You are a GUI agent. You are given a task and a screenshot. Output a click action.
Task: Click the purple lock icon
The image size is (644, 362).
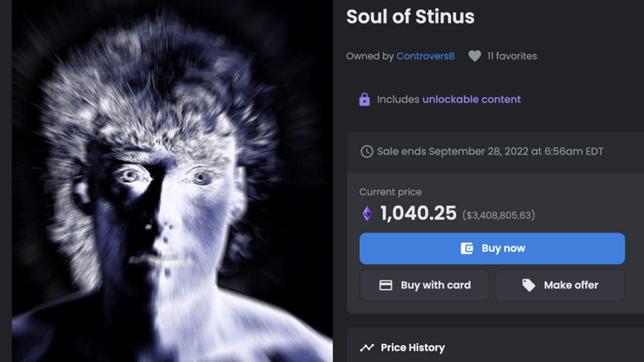364,100
